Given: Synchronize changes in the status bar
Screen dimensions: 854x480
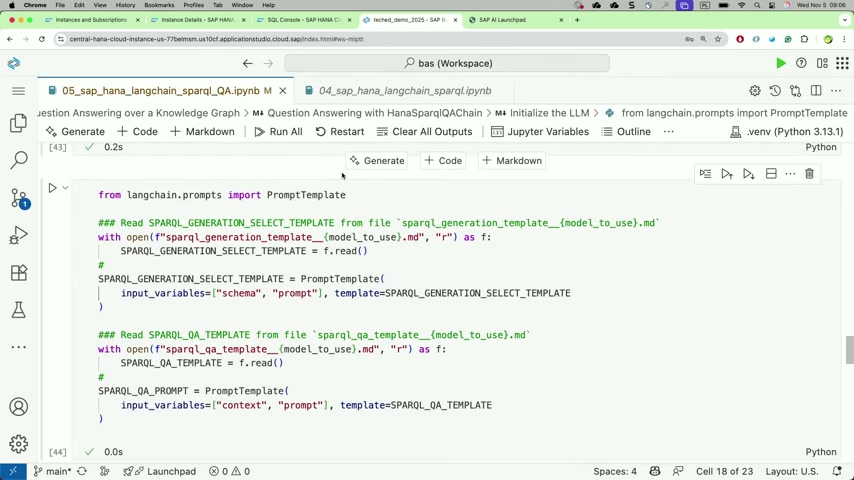Looking at the screenshot, I should click(82, 471).
